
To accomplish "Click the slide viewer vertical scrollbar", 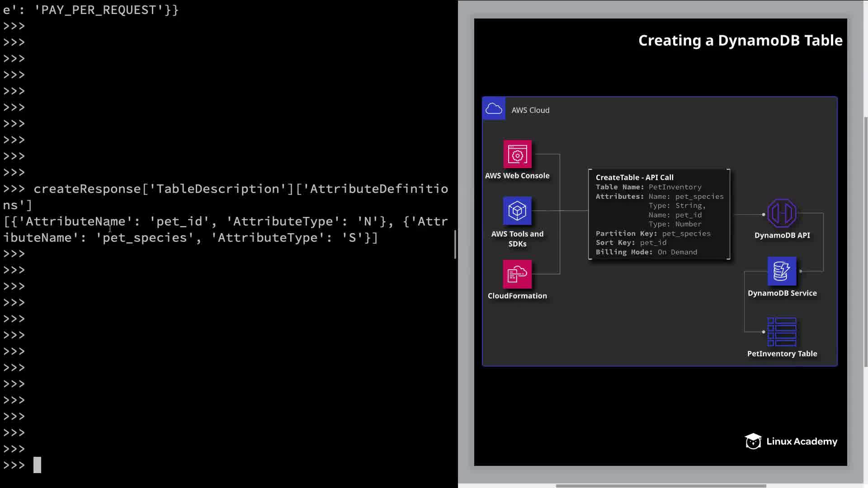I will pos(866,242).
